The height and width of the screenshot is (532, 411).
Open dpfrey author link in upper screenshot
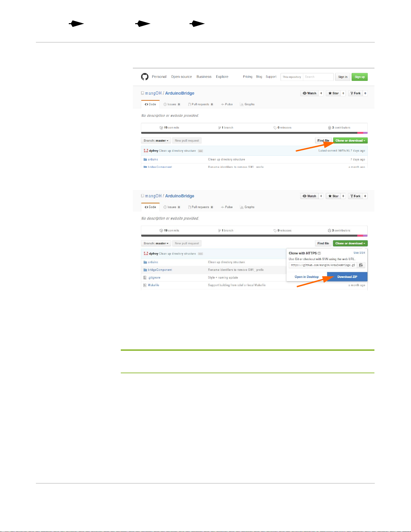[x=153, y=151]
